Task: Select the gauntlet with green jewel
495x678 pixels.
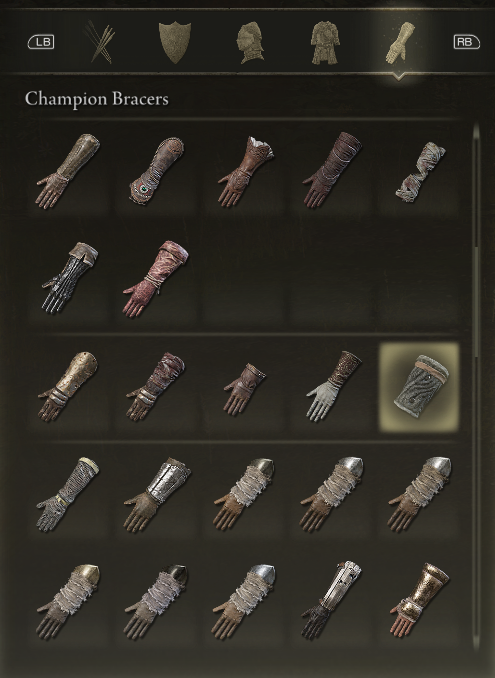Action: [x=156, y=170]
